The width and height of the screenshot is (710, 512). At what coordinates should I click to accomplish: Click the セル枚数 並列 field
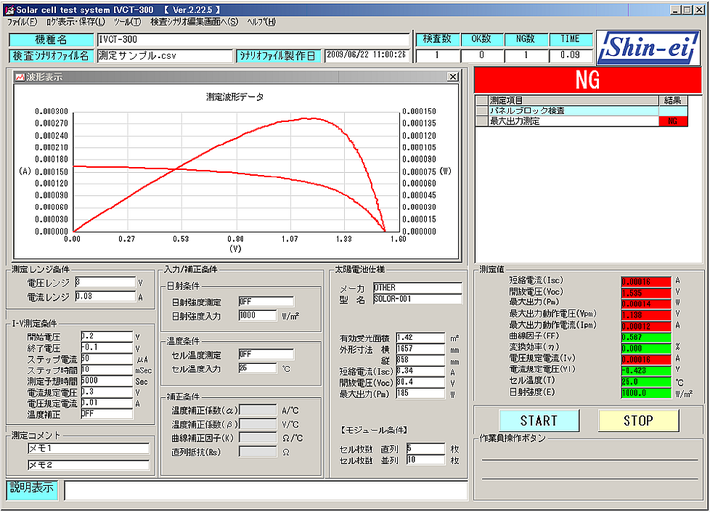point(426,460)
